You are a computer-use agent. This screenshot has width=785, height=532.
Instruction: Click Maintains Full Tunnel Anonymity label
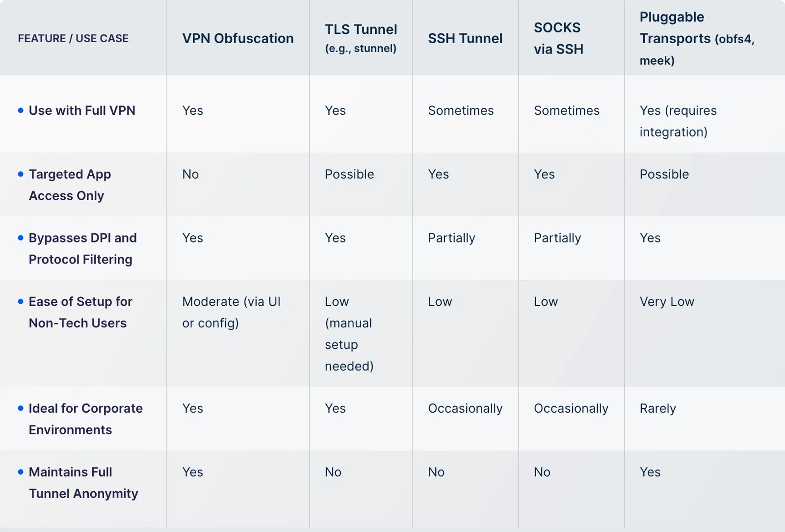(x=83, y=482)
